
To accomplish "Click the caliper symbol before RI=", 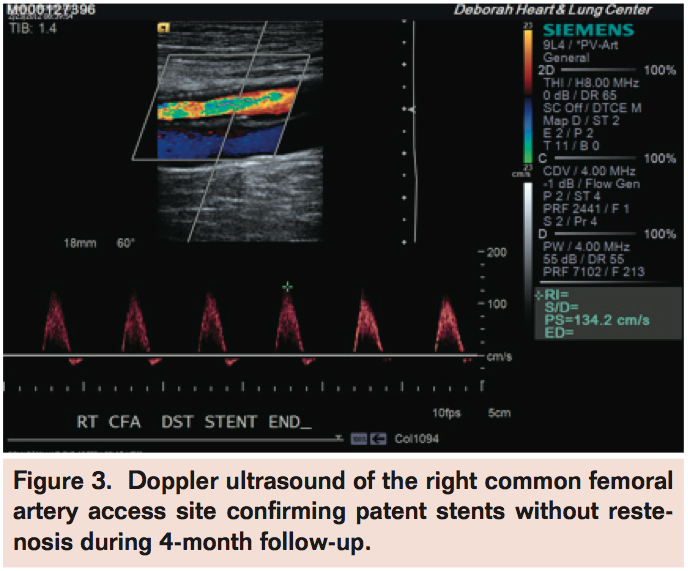I will pyautogui.click(x=539, y=295).
